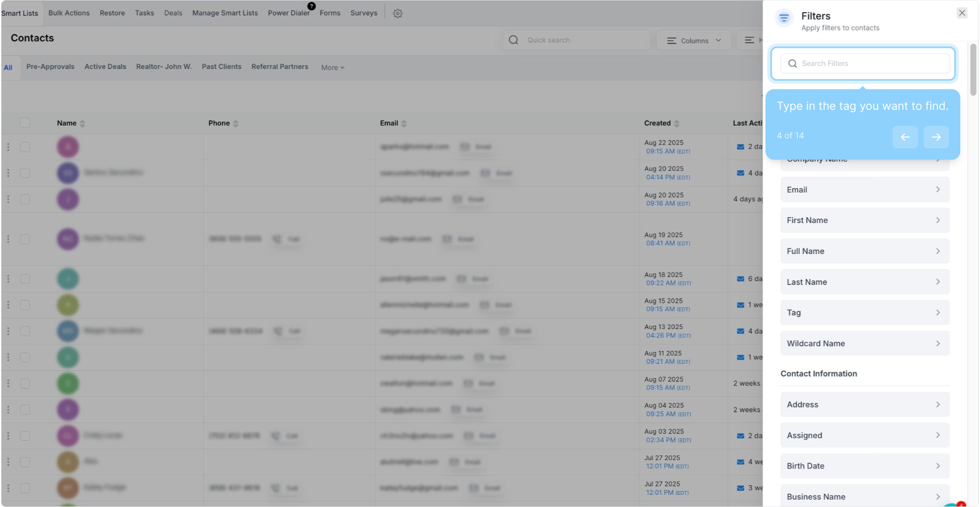Open the Bulk Actions menu item
980x507 pixels.
(69, 13)
